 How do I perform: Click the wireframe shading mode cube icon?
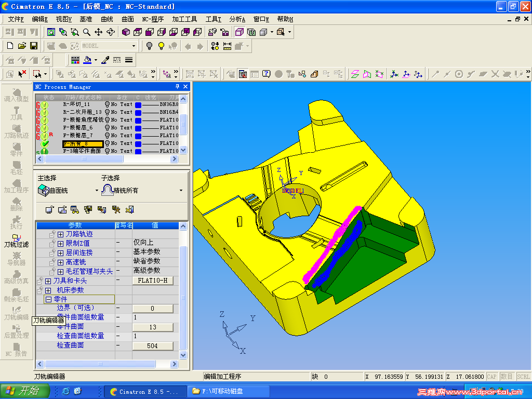point(240,32)
